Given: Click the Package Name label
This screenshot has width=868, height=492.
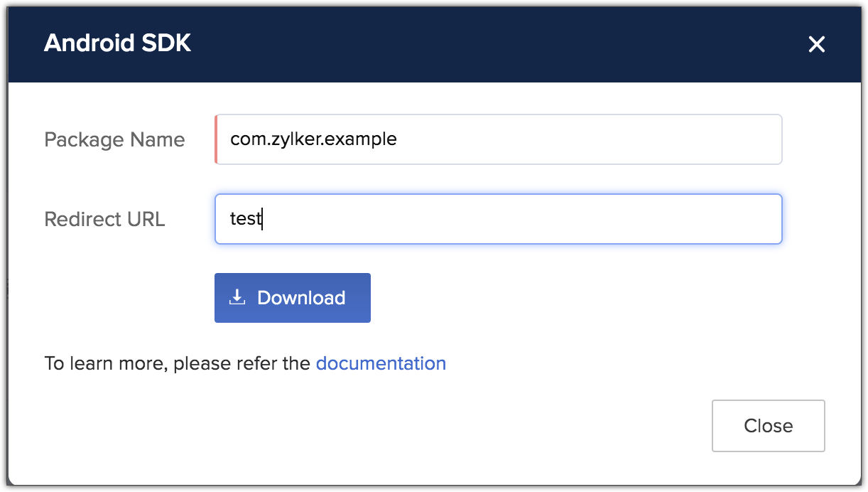Looking at the screenshot, I should (x=114, y=139).
